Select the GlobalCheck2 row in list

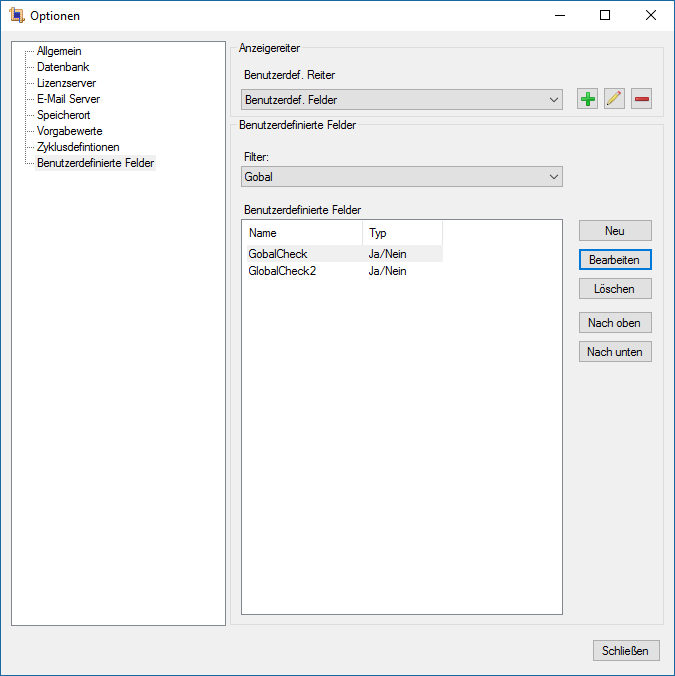click(x=282, y=270)
